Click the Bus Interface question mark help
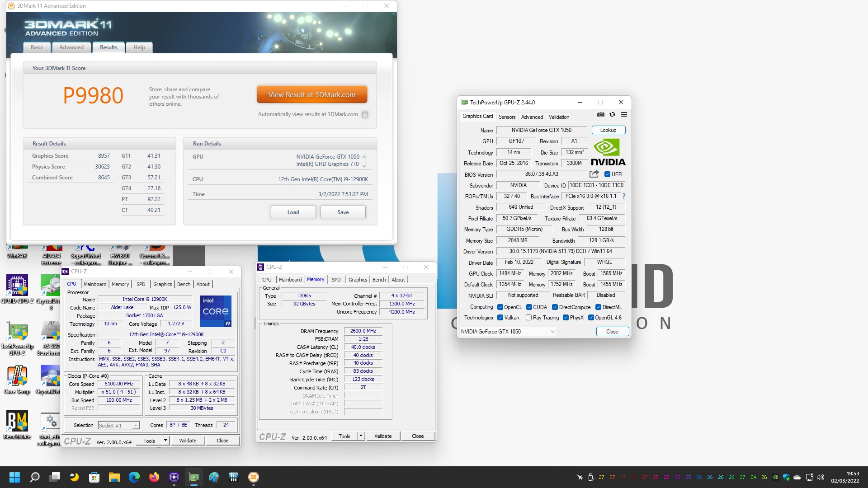This screenshot has width=868, height=488. coord(624,196)
